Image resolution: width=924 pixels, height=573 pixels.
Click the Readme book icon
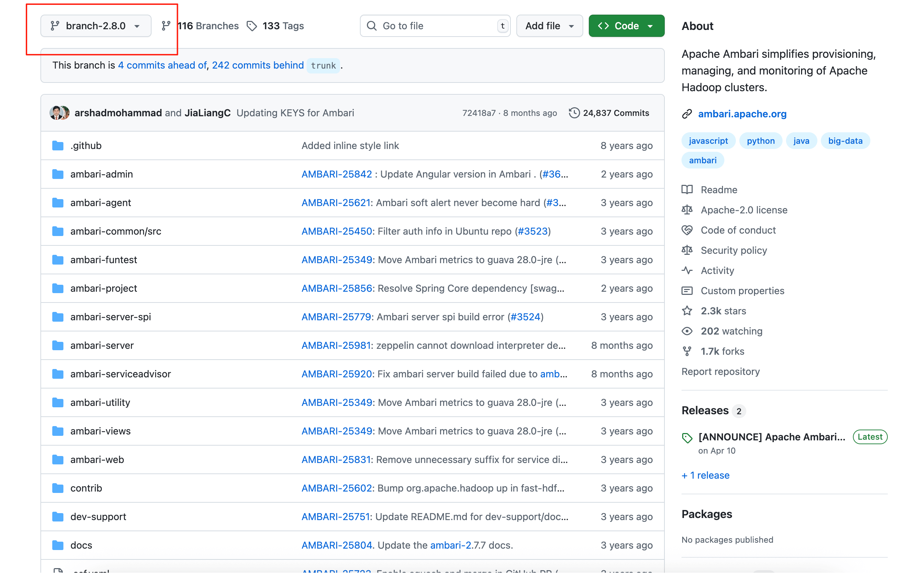pos(687,189)
